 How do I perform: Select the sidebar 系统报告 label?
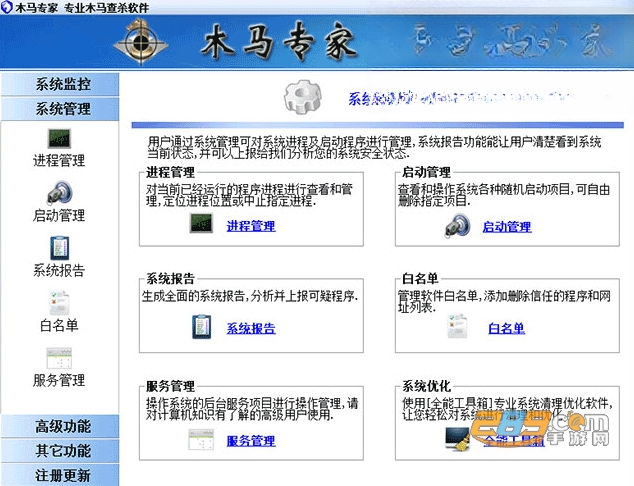[59, 270]
